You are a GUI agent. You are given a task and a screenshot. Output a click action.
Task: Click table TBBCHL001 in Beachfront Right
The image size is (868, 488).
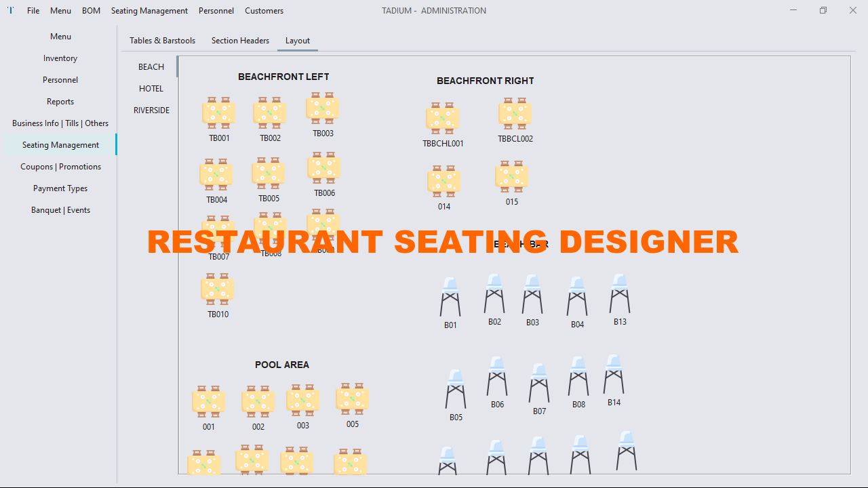[x=443, y=117]
